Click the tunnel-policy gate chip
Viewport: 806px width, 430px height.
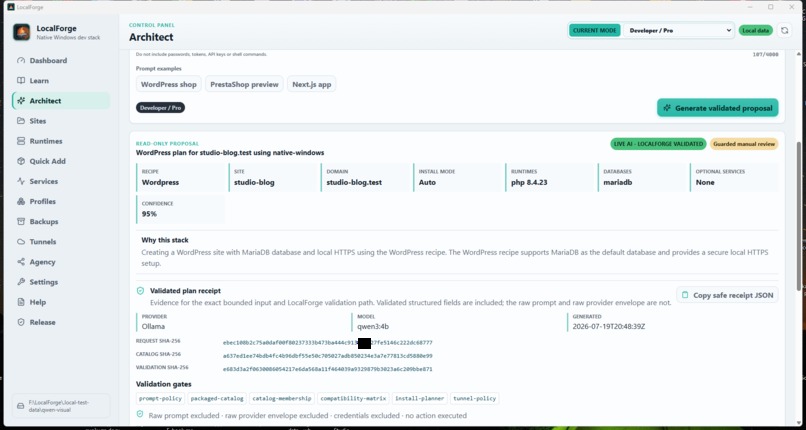(x=474, y=398)
